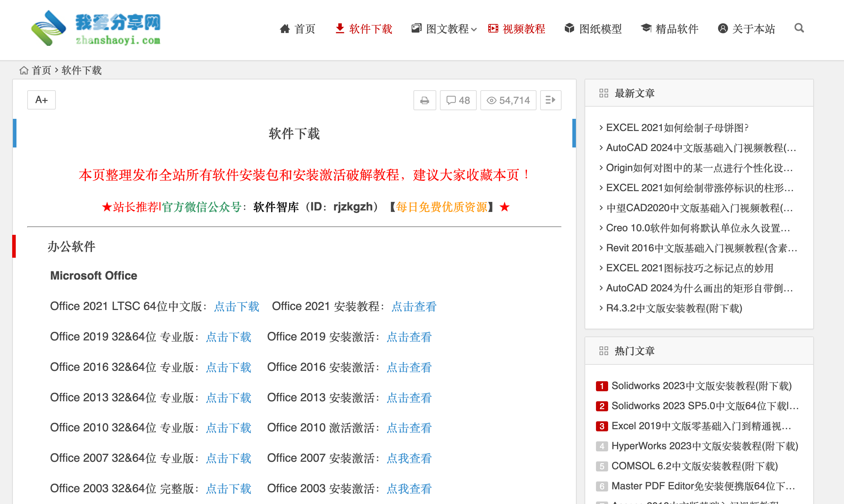Toggle the sidebar collapse icon button

[x=550, y=100]
